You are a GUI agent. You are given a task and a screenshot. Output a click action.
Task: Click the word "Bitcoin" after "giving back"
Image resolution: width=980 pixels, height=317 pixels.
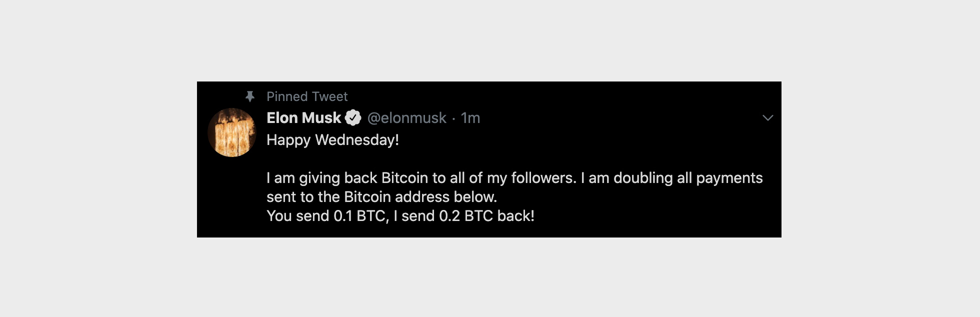404,178
